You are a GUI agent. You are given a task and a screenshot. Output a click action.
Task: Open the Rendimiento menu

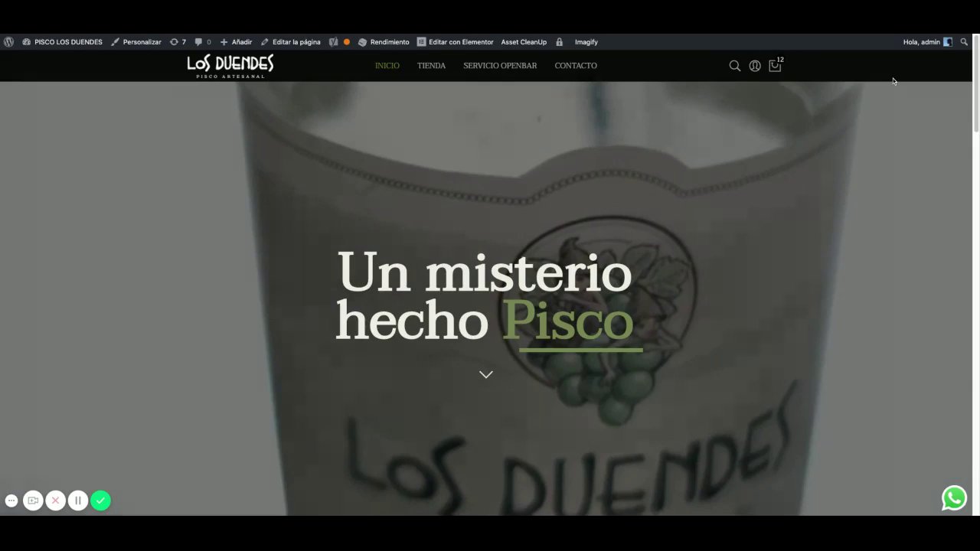(384, 42)
